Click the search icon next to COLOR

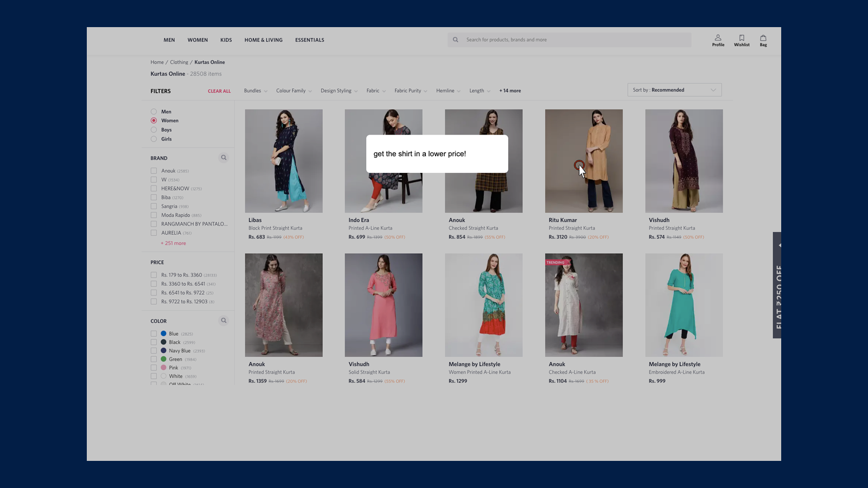click(224, 320)
